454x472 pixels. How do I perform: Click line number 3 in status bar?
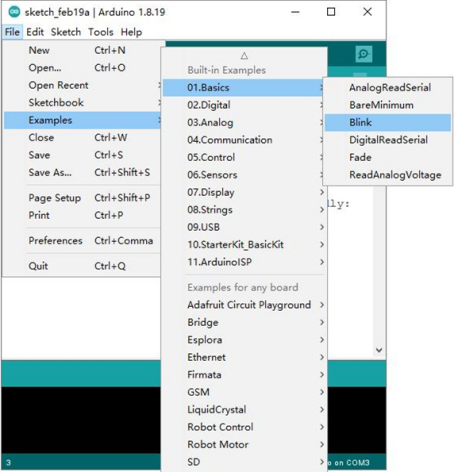click(x=8, y=463)
